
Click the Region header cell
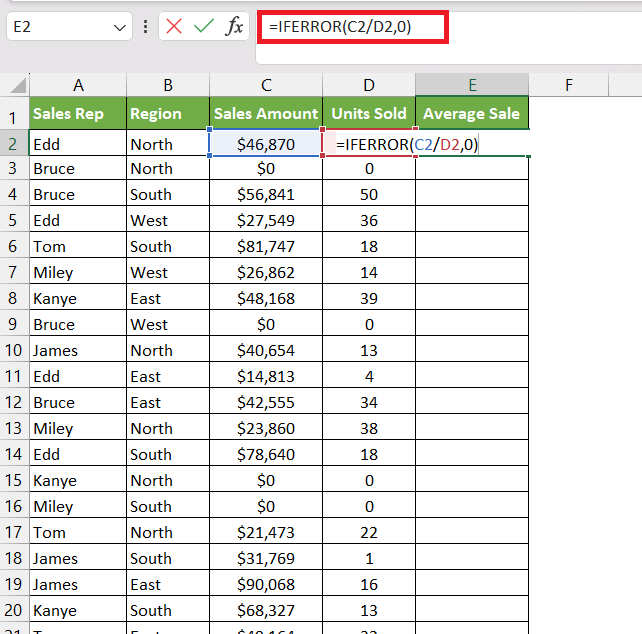[x=167, y=114]
